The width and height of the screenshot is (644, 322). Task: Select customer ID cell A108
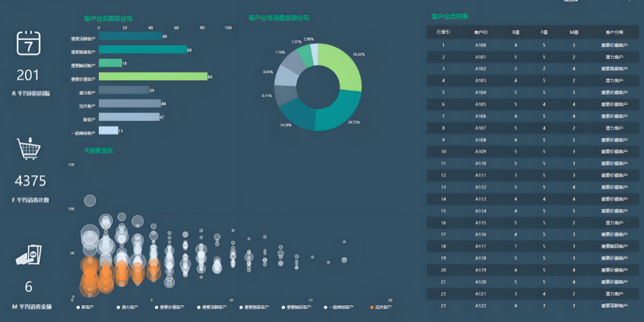click(x=481, y=140)
